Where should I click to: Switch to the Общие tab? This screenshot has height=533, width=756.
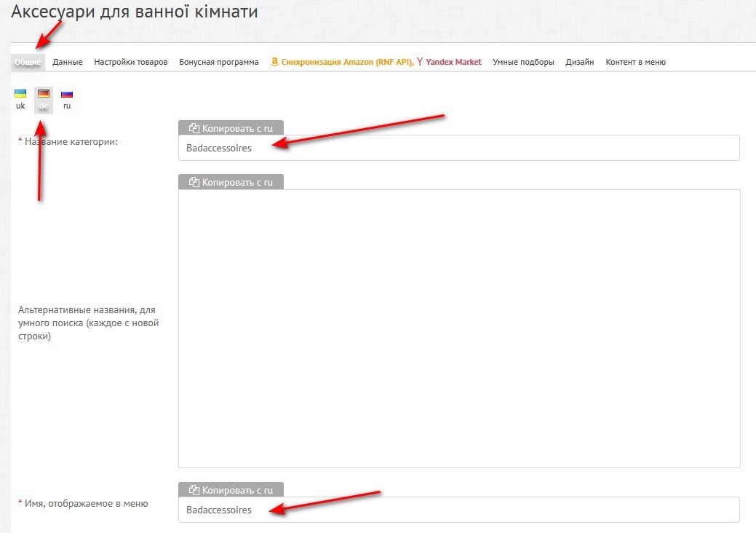coord(28,62)
